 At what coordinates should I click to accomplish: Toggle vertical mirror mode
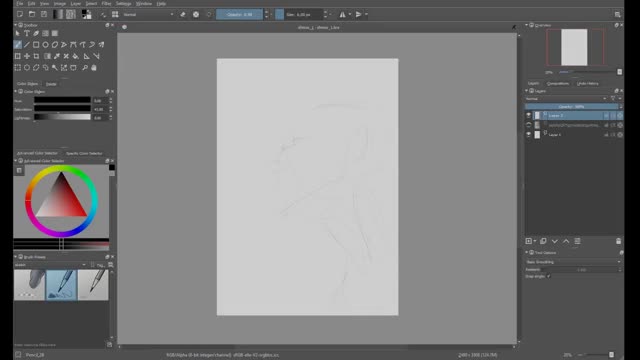(x=358, y=14)
